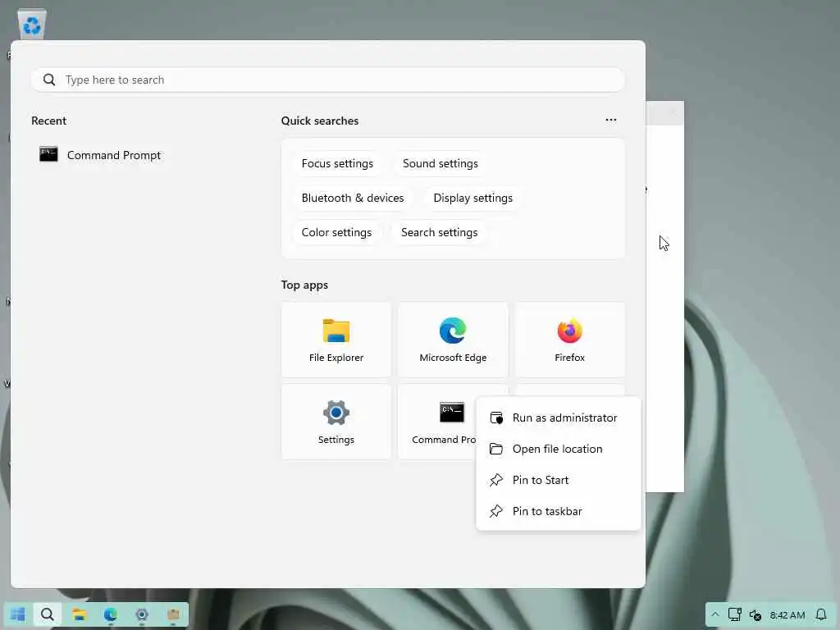Viewport: 840px width, 630px height.
Task: Click the Search settings chip
Action: click(x=439, y=232)
